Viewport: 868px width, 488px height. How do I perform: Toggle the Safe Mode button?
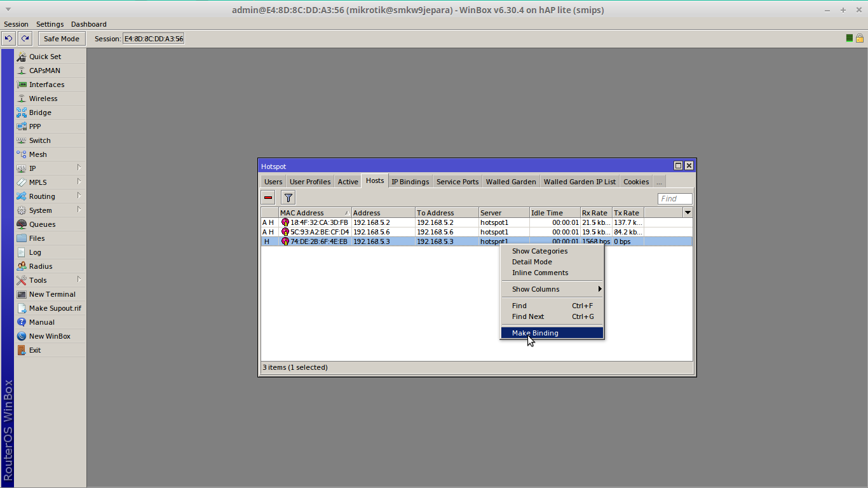(62, 39)
